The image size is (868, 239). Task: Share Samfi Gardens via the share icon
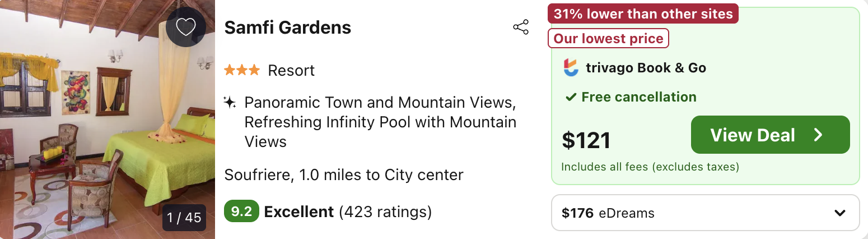point(521,27)
